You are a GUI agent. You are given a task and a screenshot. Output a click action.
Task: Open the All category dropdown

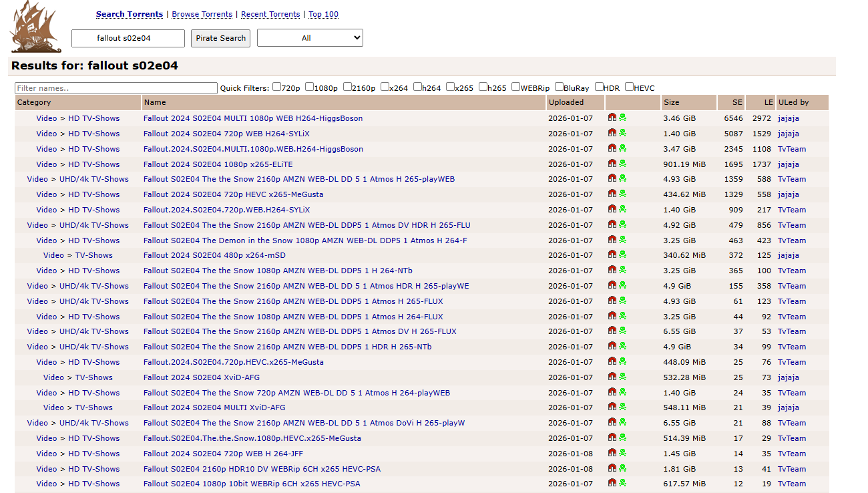(310, 38)
